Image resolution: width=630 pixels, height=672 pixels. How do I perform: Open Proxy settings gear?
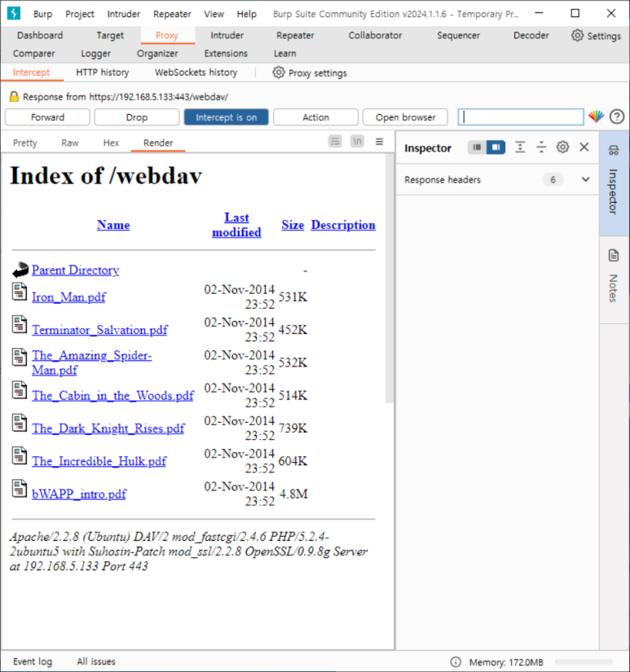(x=279, y=72)
